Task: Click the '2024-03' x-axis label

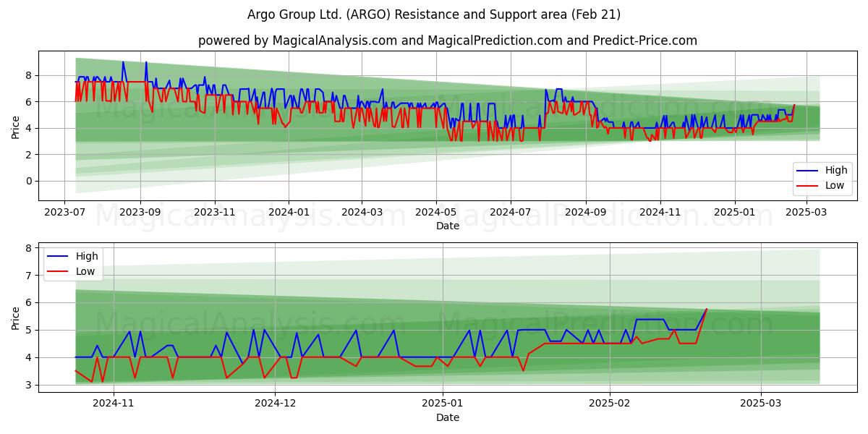Action: tap(361, 213)
